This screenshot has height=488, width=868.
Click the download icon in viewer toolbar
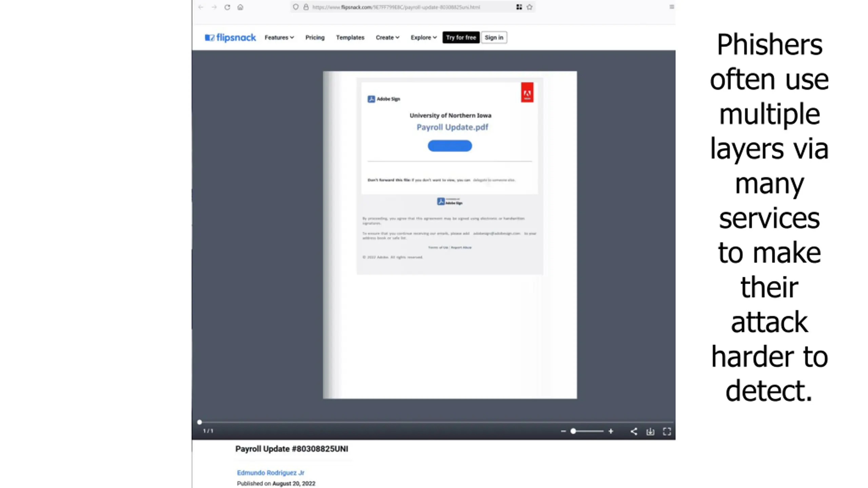click(650, 431)
